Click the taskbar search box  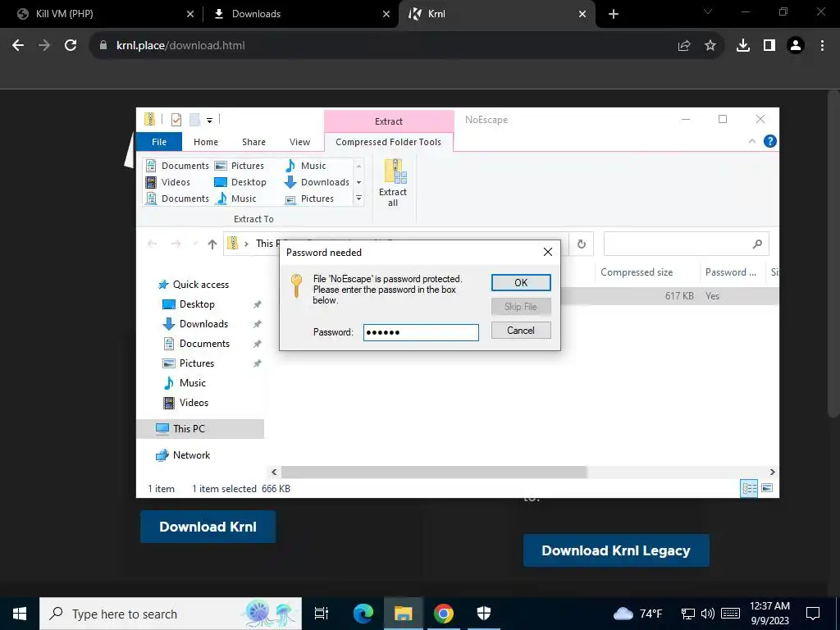click(x=171, y=614)
